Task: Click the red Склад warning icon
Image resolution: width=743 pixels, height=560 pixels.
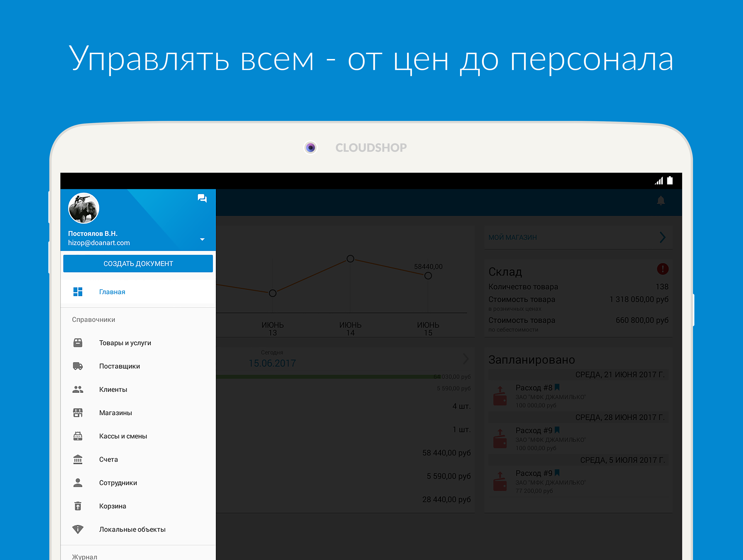Action: pos(662,269)
